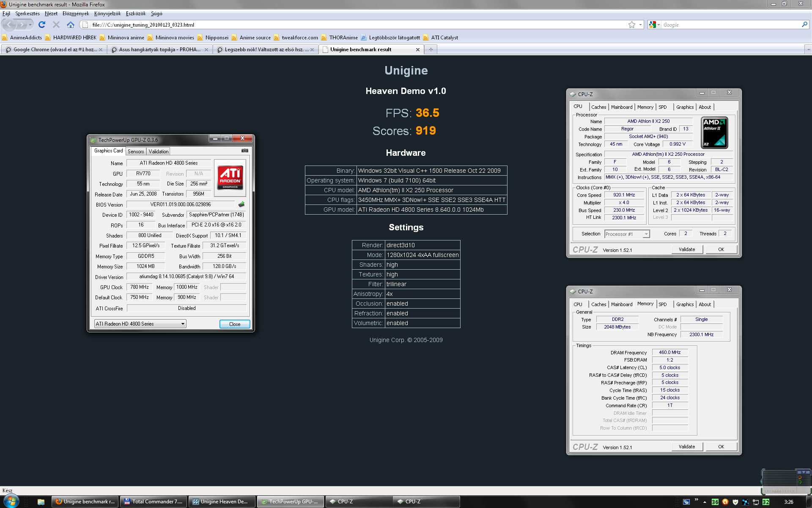The height and width of the screenshot is (508, 812).
Task: Click GPU-Z screenshot camera icon
Action: point(245,151)
